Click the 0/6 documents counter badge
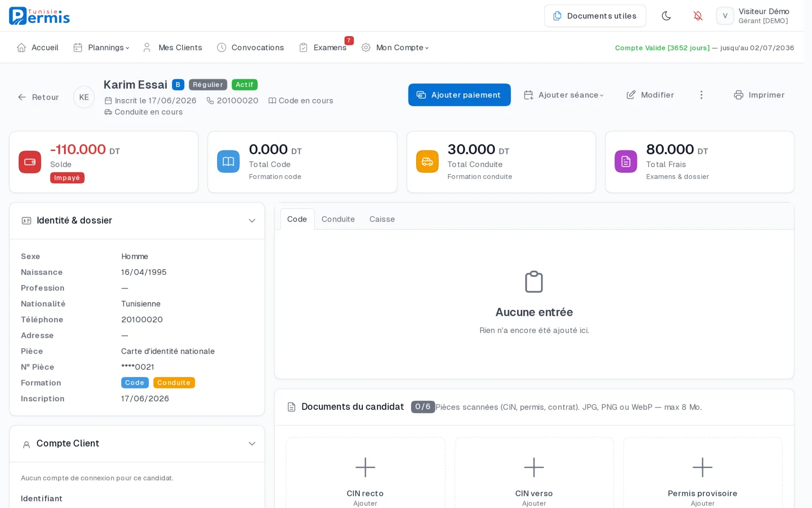 423,406
